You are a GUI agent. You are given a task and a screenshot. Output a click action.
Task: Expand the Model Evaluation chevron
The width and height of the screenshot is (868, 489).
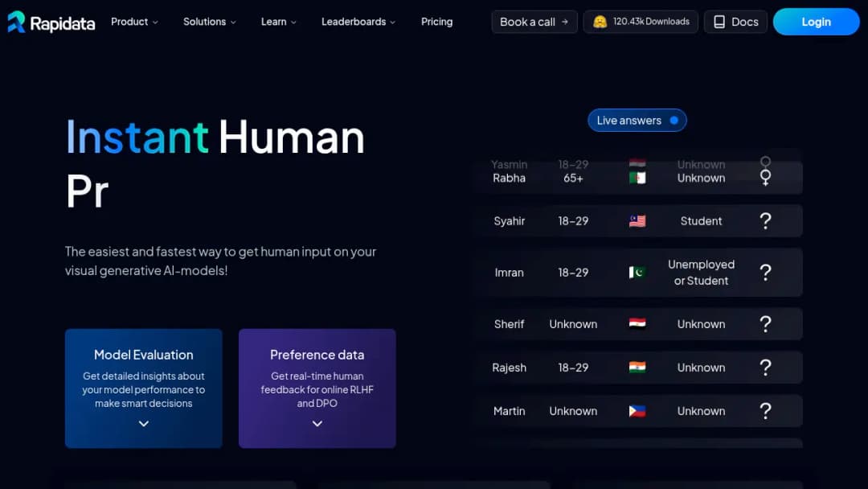click(143, 424)
